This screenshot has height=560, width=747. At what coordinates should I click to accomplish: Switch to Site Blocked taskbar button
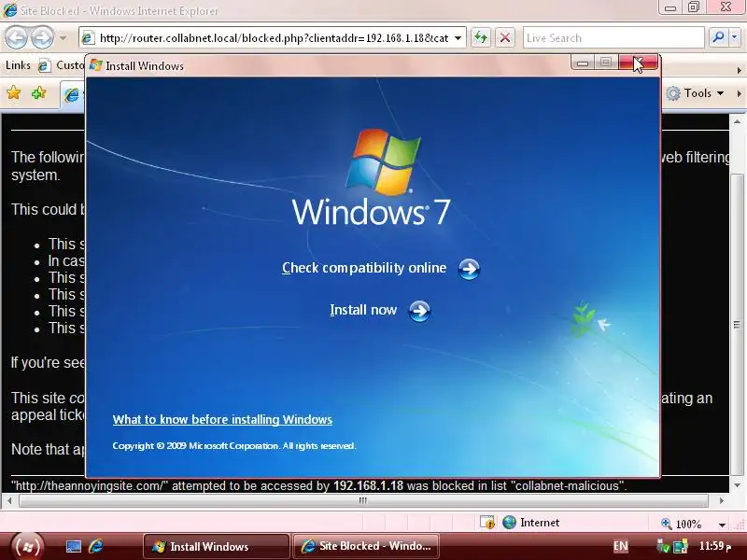(365, 546)
